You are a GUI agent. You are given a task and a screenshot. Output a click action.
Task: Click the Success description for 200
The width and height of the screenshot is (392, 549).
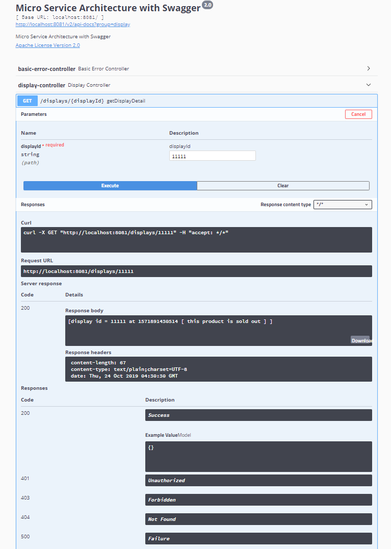click(258, 415)
